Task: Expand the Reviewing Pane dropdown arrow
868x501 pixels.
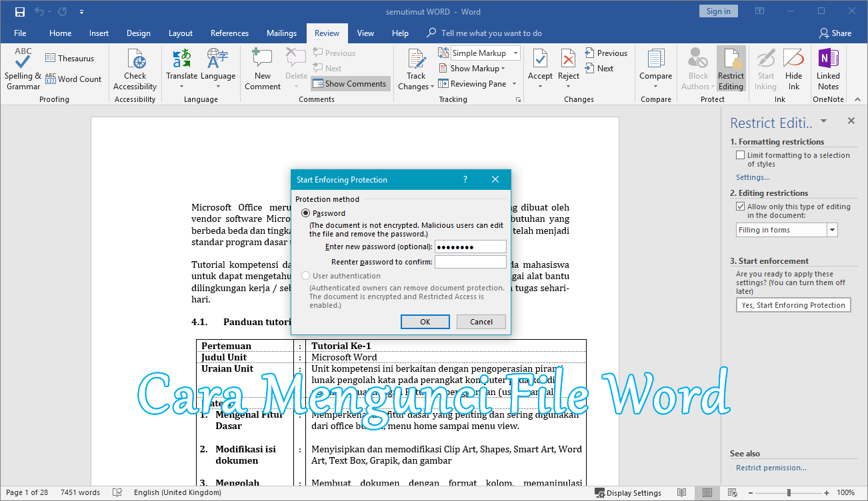Action: coord(513,84)
